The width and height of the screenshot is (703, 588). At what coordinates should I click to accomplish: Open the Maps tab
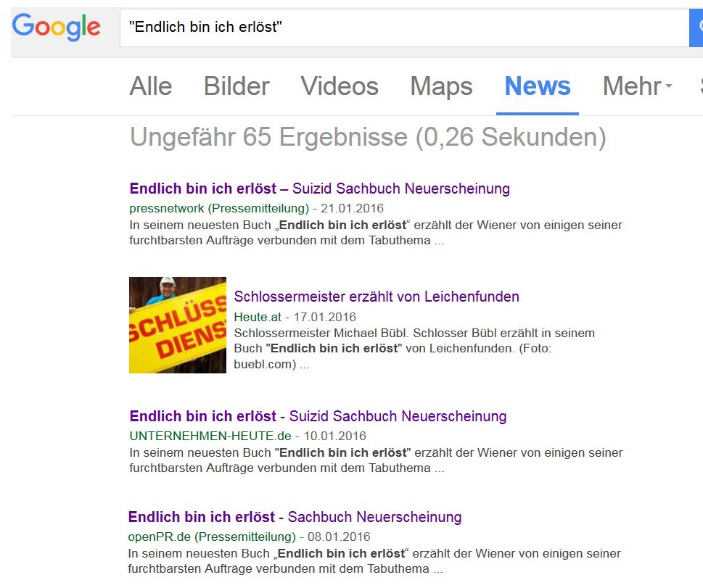(441, 86)
